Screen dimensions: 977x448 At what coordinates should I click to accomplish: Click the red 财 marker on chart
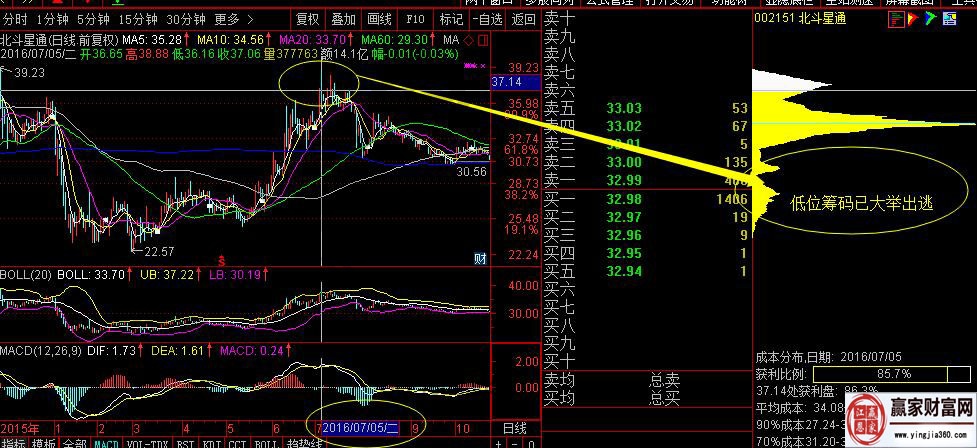pos(481,258)
